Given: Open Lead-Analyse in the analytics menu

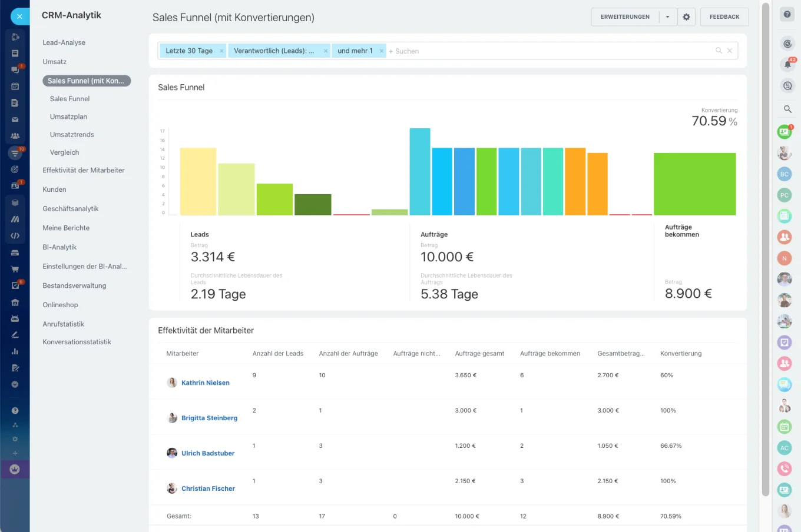Looking at the screenshot, I should (x=64, y=42).
